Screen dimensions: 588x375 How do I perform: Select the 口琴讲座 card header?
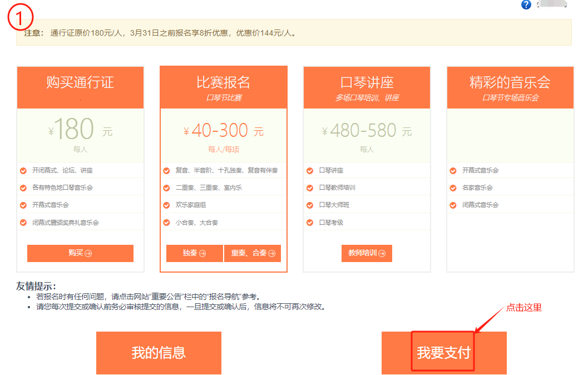[x=367, y=87]
